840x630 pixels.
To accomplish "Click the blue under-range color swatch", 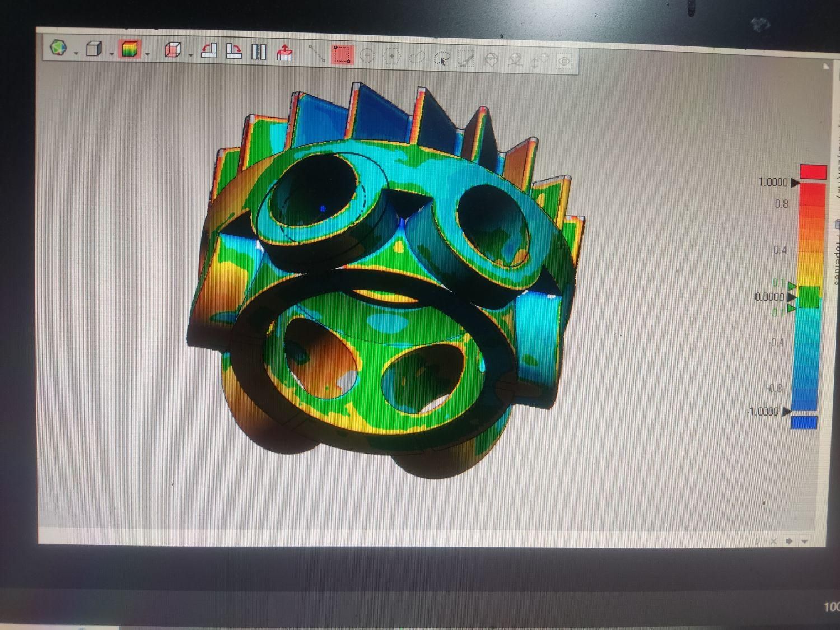I will pyautogui.click(x=804, y=422).
